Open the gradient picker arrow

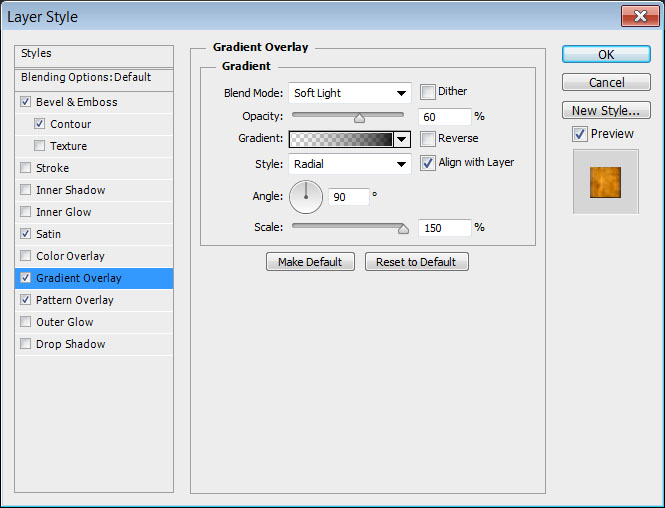(402, 140)
